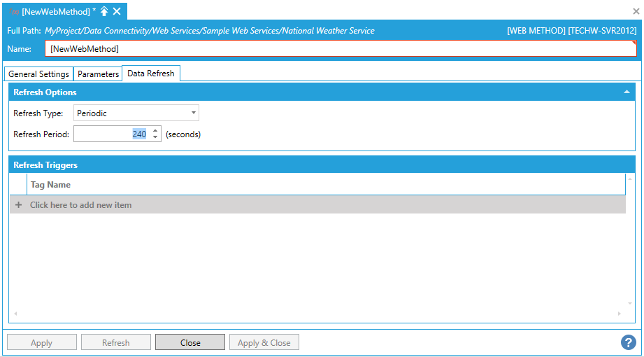Viewport: 644px width, 357px height.
Task: Decrease Refresh Period with the down arrow
Action: click(x=155, y=137)
